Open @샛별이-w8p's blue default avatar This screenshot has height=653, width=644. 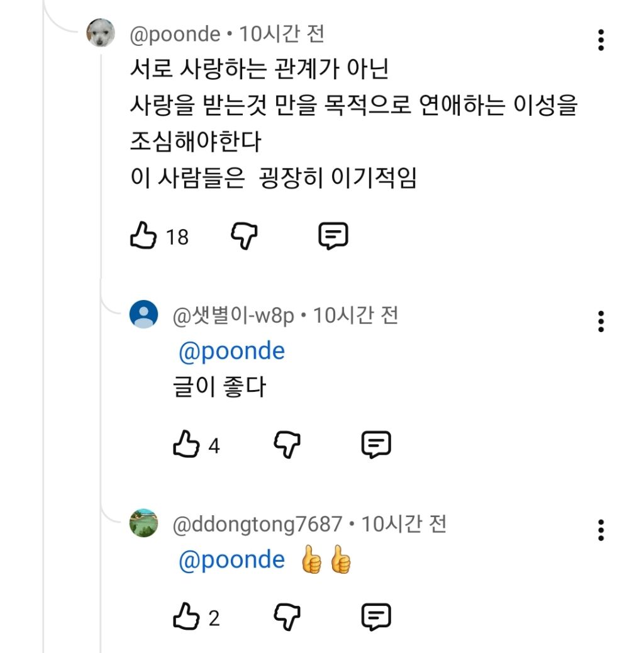(143, 314)
